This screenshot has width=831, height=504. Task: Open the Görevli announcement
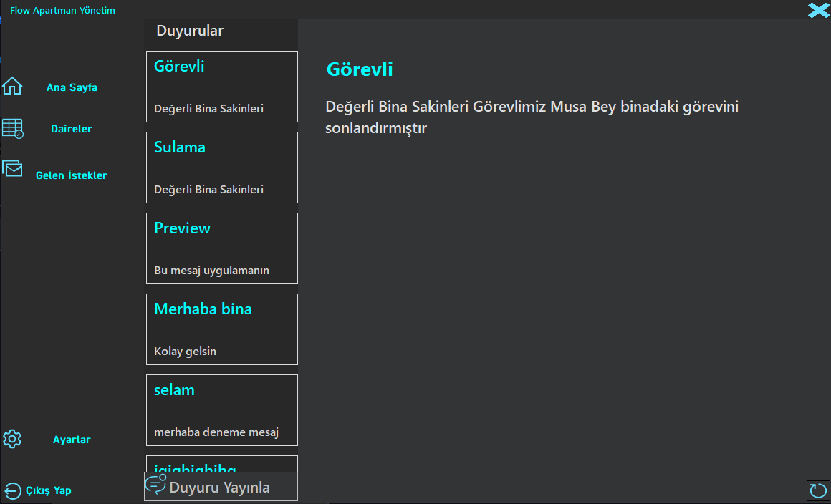point(221,86)
